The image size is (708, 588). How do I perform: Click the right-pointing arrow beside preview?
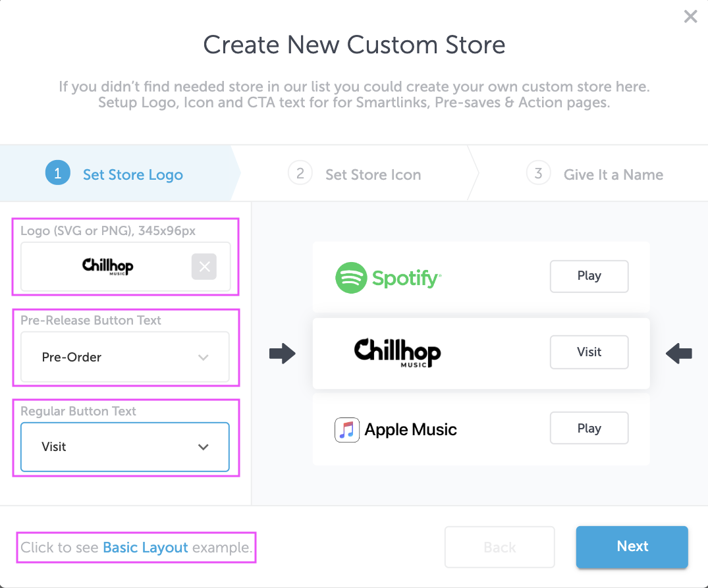[282, 354]
